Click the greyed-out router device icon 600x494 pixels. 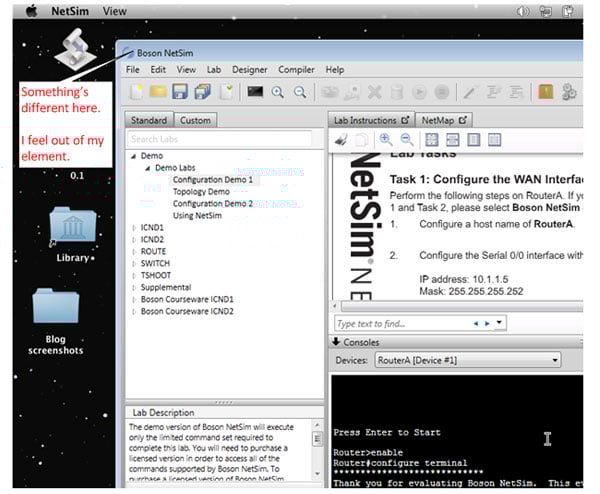coord(329,92)
